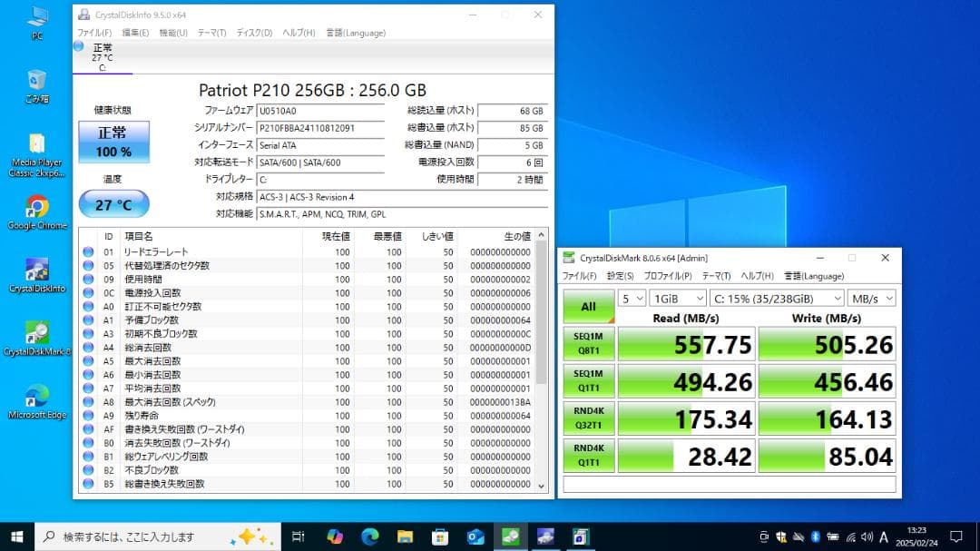Change test size via the 1GiB dropdown
This screenshot has height=551, width=980.
click(677, 297)
